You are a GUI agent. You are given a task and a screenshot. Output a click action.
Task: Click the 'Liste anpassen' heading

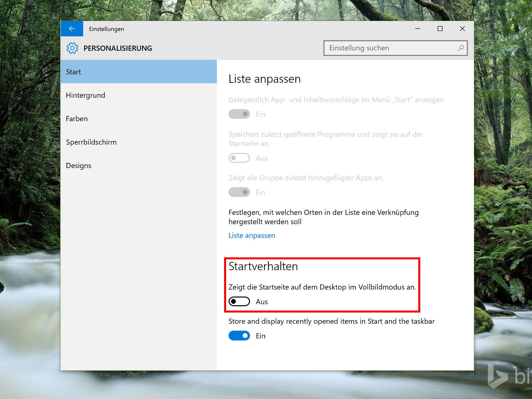265,79
